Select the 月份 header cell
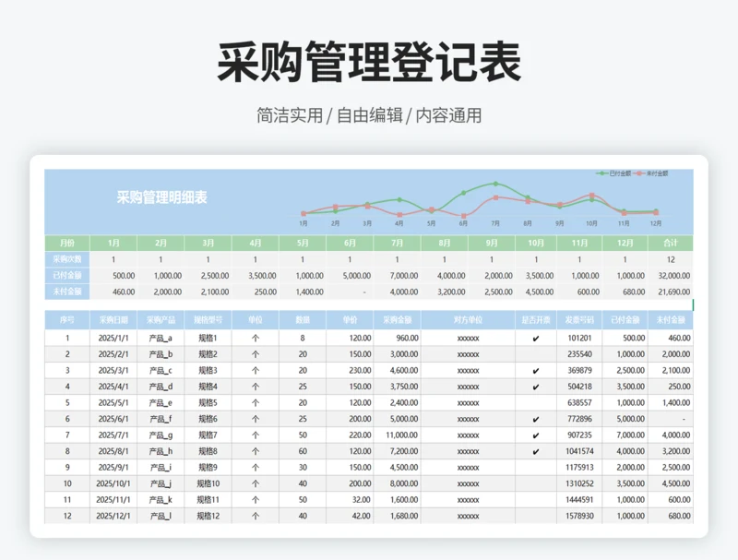Image resolution: width=738 pixels, height=560 pixels. (x=67, y=243)
